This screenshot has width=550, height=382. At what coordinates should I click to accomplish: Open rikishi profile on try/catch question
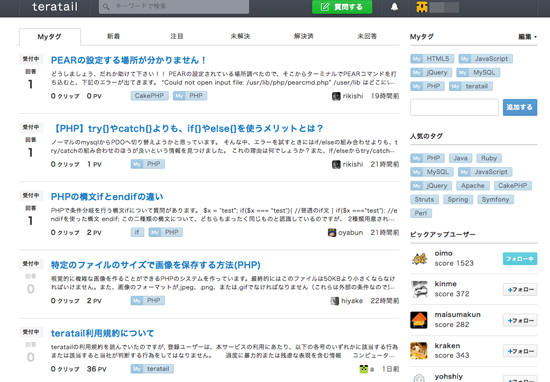click(353, 164)
